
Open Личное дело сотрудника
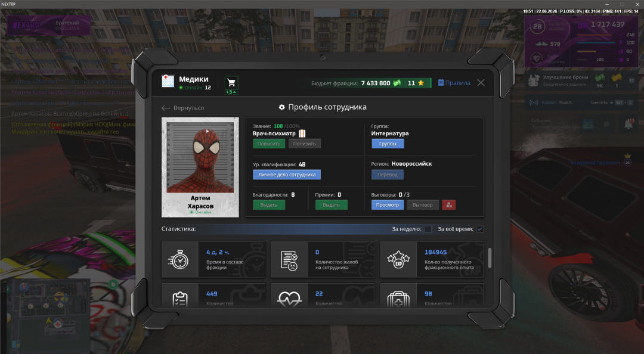(287, 175)
